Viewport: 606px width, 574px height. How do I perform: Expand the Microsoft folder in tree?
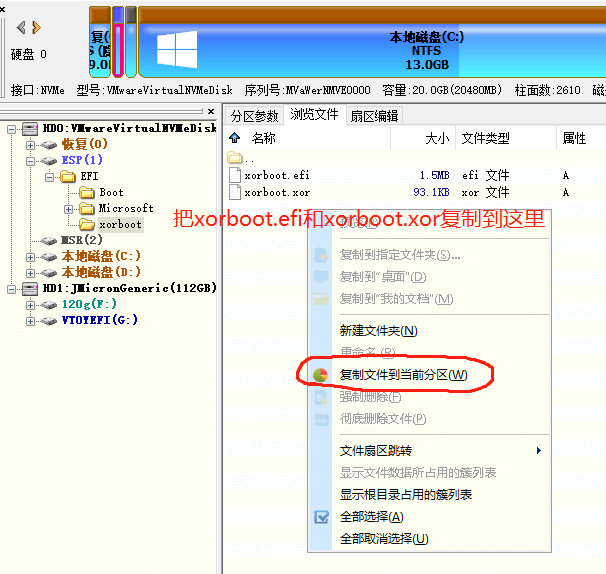tap(67, 208)
